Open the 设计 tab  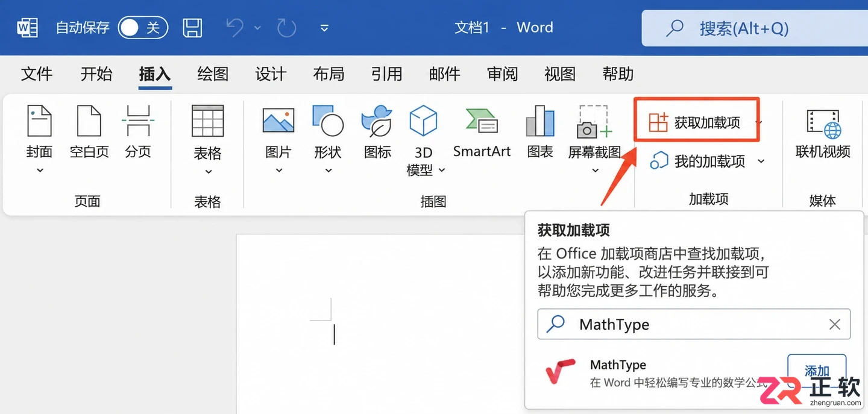(271, 74)
